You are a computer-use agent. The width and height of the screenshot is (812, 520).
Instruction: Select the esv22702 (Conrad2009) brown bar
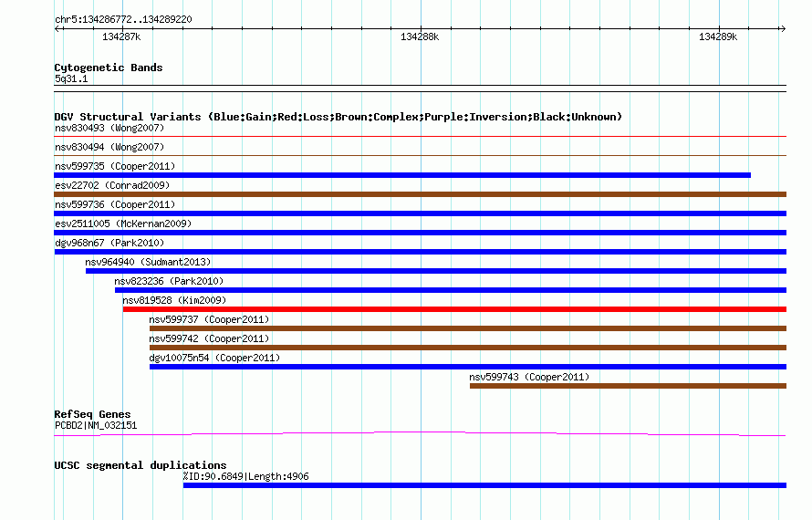[x=421, y=194]
